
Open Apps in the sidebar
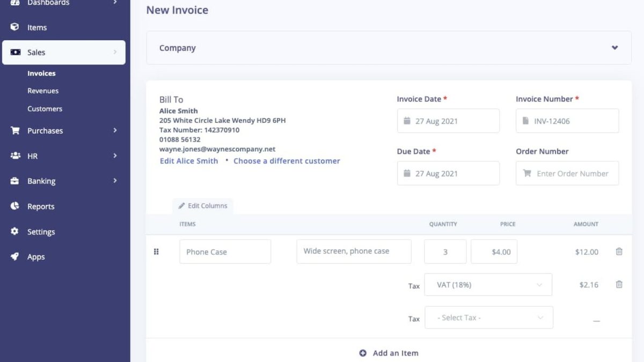click(36, 257)
